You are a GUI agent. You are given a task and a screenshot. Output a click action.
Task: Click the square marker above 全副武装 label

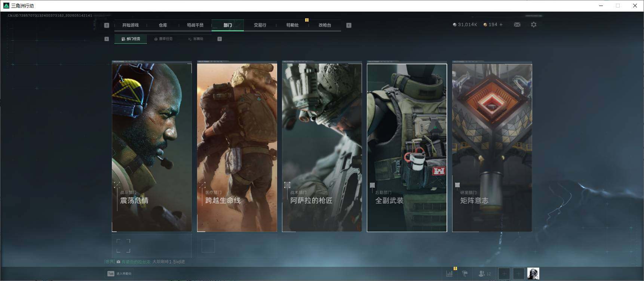tap(372, 185)
